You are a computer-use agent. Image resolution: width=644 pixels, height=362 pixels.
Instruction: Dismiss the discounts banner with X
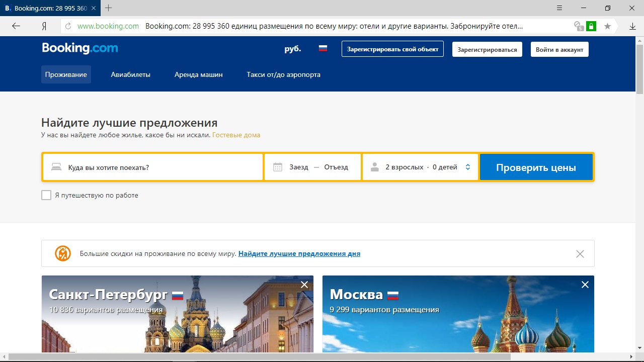580,254
